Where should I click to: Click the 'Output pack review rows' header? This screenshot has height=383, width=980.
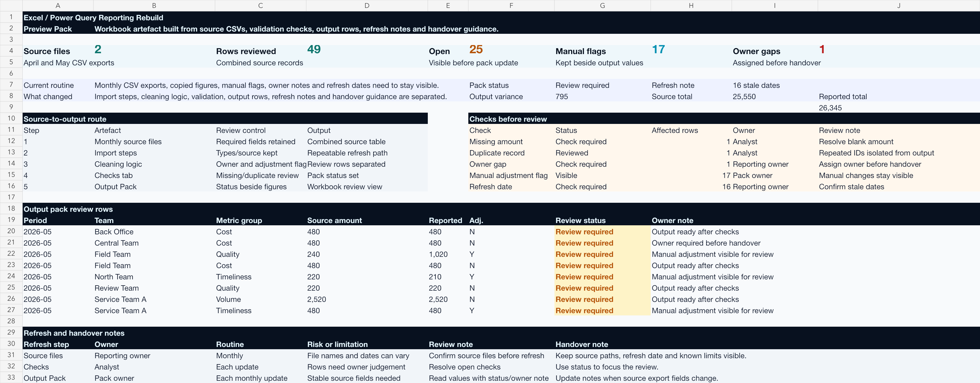68,209
